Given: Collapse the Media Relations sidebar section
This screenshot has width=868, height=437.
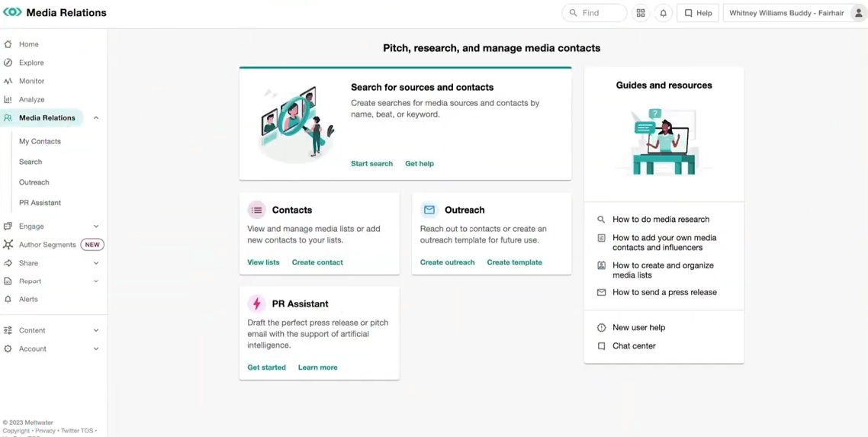Looking at the screenshot, I should tap(96, 118).
